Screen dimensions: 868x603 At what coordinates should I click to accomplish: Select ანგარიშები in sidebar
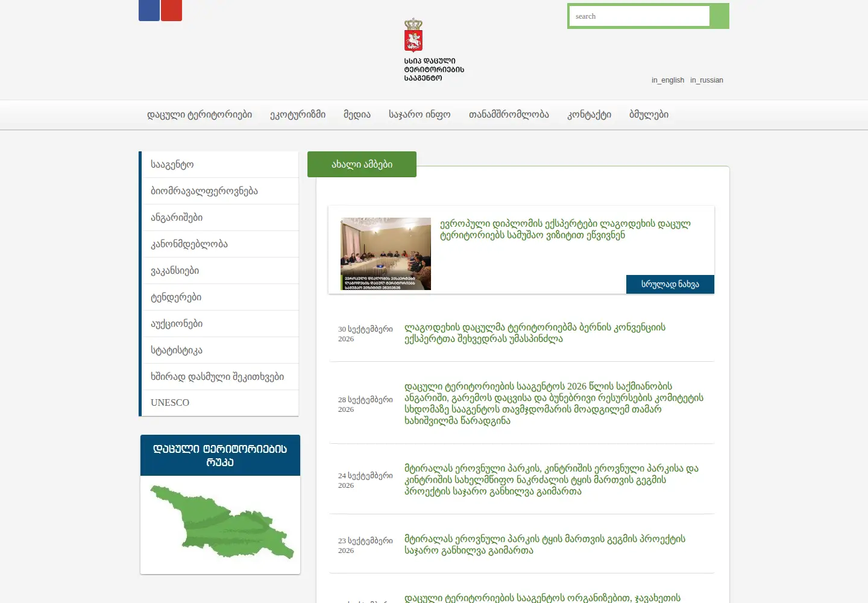[x=220, y=218]
